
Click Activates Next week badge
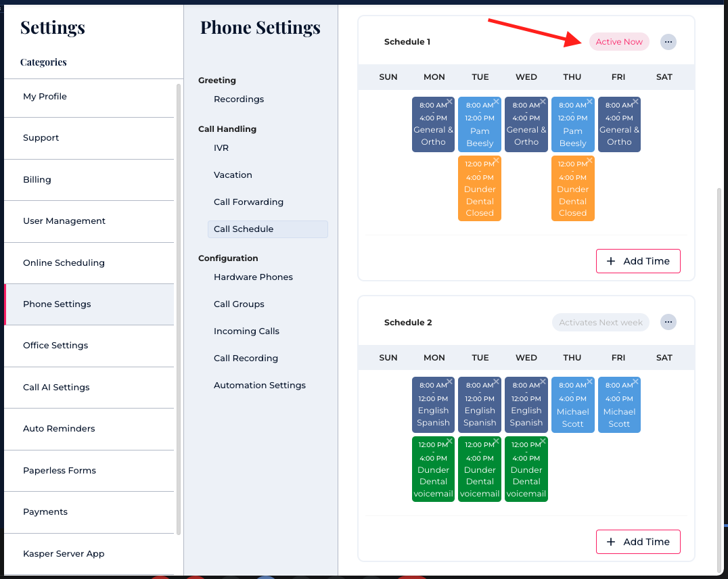tap(601, 323)
